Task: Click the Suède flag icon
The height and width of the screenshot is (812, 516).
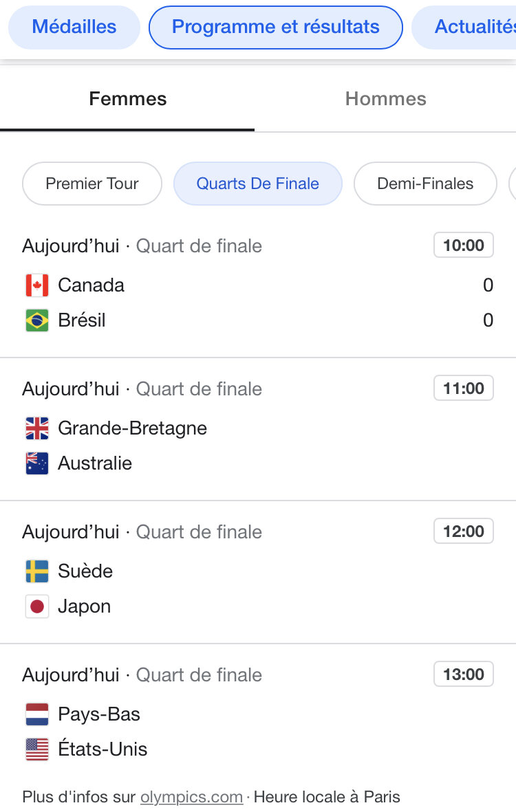Action: (x=36, y=571)
